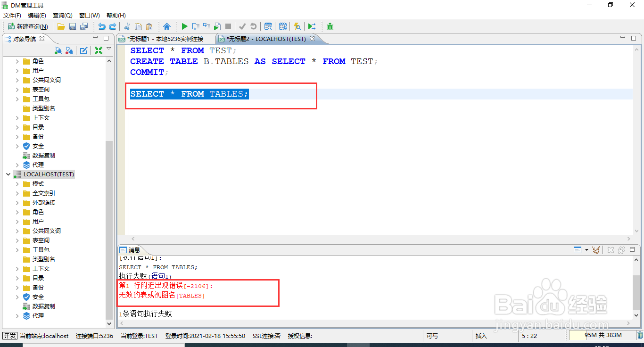Image resolution: width=644 pixels, height=347 pixels.
Task: Expand 安全 node below LOCALHOST(TEST)
Action: [x=17, y=297]
